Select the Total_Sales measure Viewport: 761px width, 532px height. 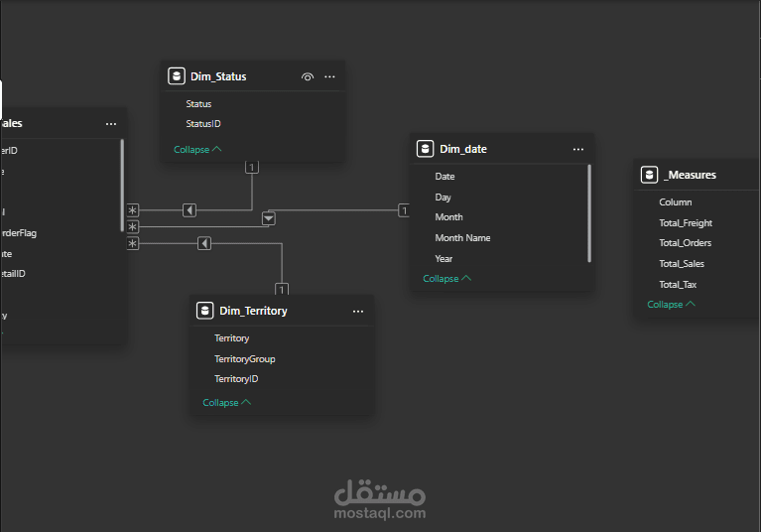click(x=682, y=264)
